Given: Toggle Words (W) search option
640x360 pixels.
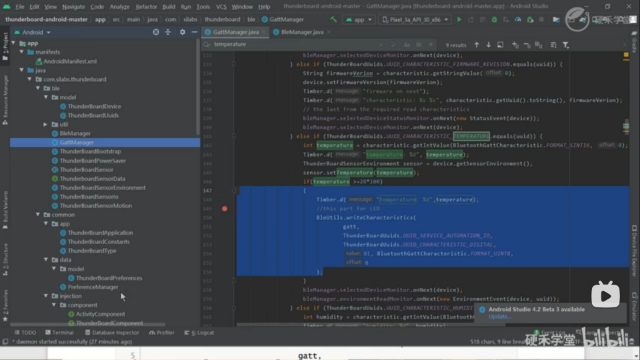Looking at the screenshot, I should pyautogui.click(x=418, y=44).
